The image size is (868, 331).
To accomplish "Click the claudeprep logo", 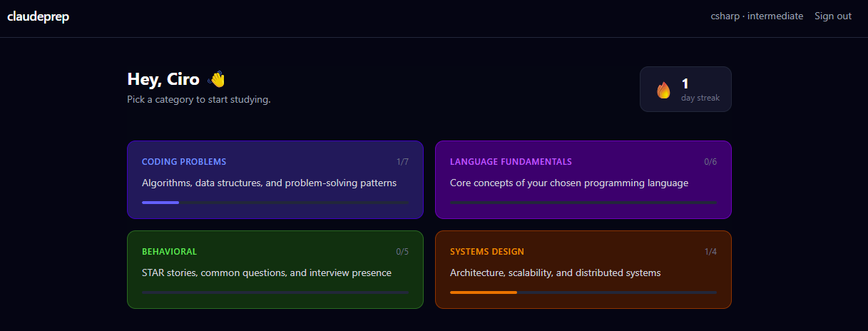I will (x=38, y=16).
